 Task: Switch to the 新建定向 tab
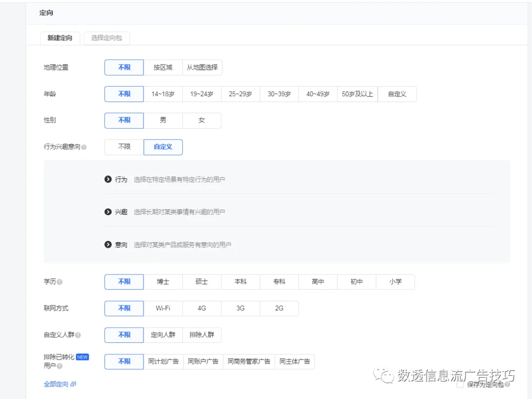(60, 38)
